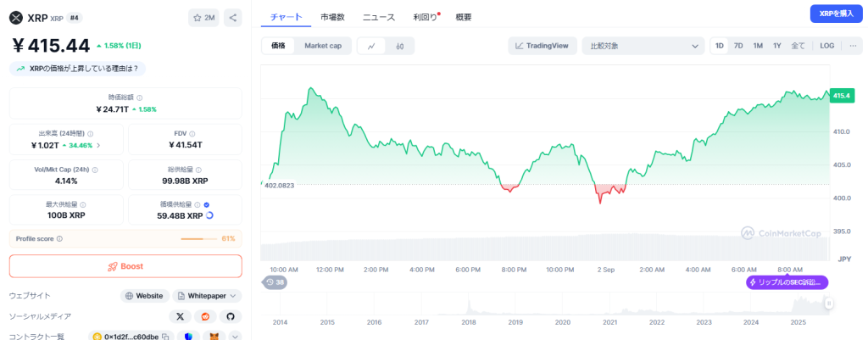Open XRP's GitHub repository
868x340 pixels.
231,317
